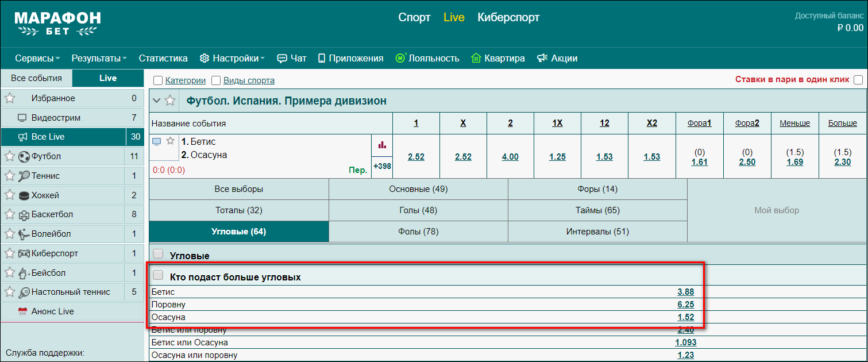Open the Акции megaphone item
868x362 pixels.
(557, 58)
